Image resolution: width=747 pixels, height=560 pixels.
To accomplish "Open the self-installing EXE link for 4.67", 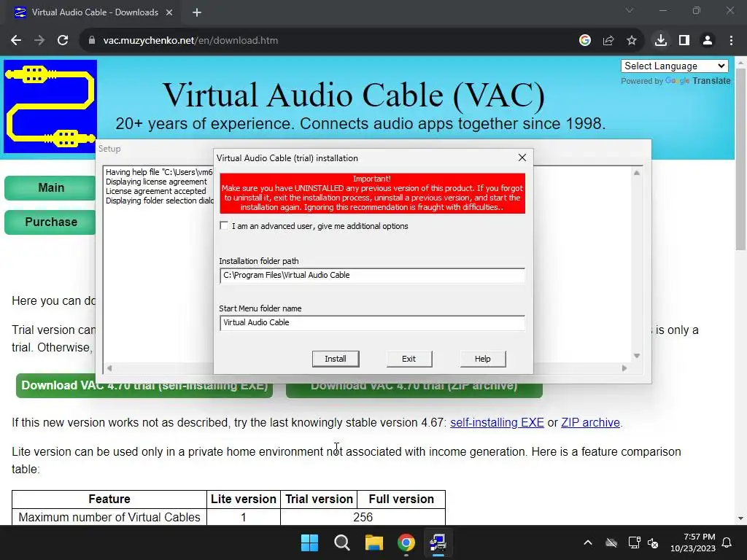I will point(497,422).
